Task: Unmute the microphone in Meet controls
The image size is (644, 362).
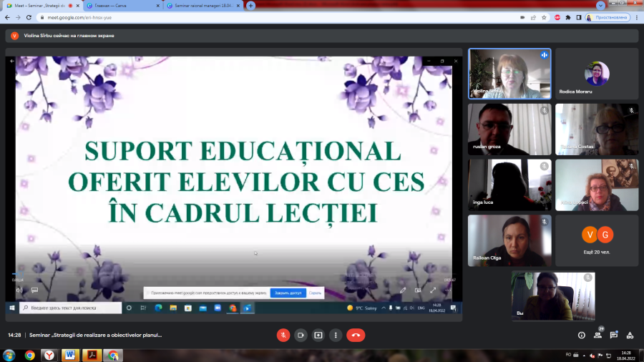Action: pos(283,336)
